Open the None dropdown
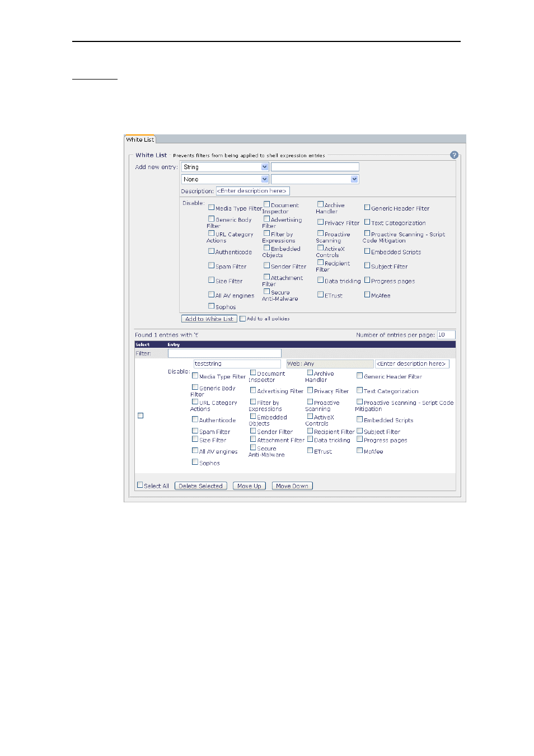 tap(225, 179)
